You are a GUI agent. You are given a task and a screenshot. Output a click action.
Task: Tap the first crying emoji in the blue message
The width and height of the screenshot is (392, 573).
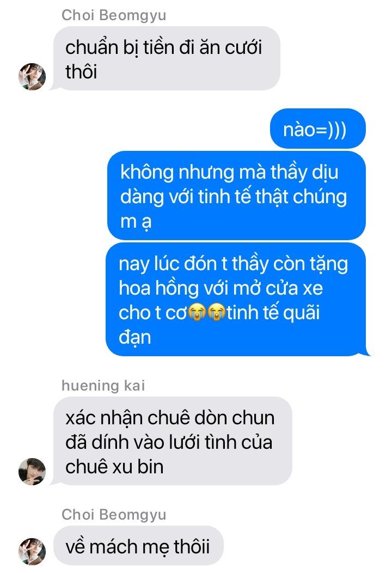197,313
